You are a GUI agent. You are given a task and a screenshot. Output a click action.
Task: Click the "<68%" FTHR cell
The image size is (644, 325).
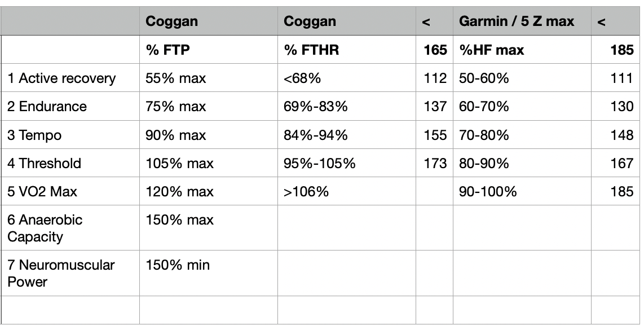[302, 78]
